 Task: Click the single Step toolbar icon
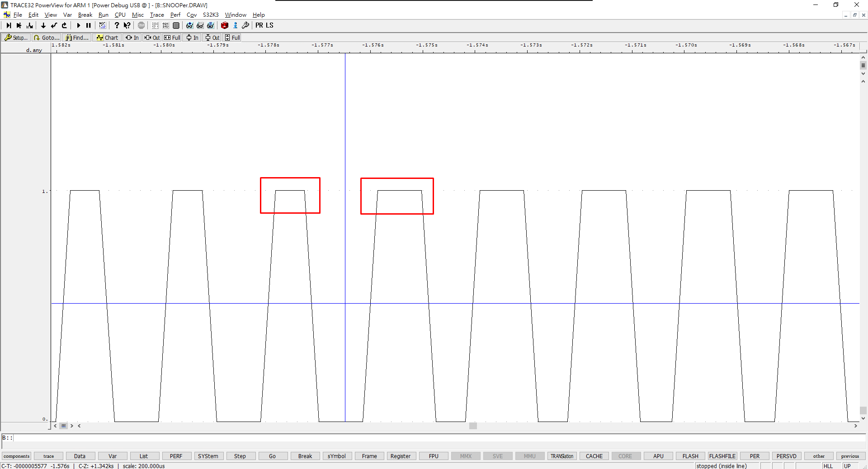click(x=9, y=25)
